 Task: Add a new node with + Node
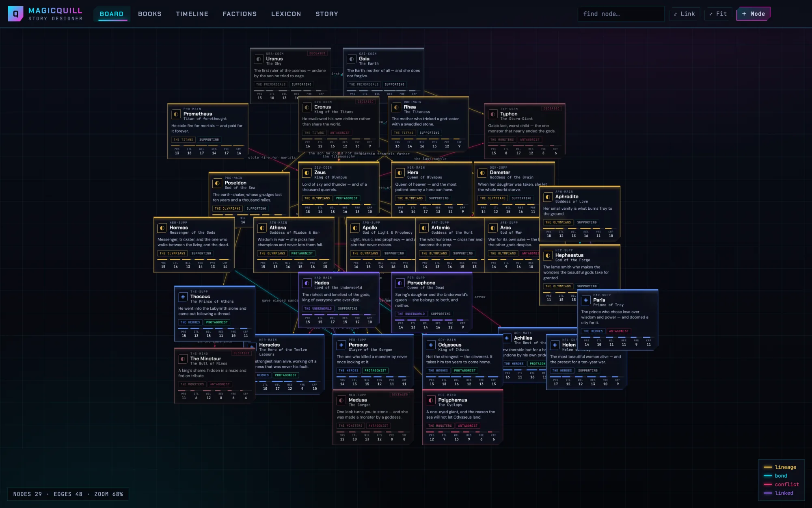[x=753, y=14]
